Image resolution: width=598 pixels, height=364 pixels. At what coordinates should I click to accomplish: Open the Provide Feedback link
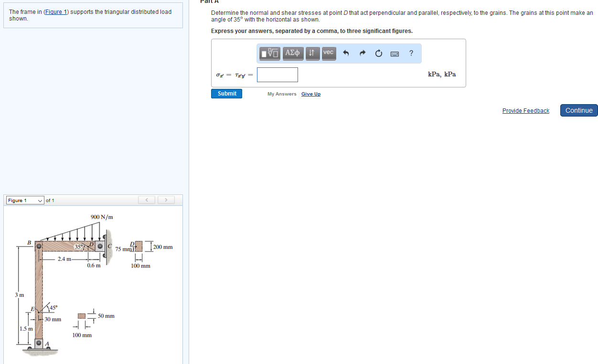point(525,110)
